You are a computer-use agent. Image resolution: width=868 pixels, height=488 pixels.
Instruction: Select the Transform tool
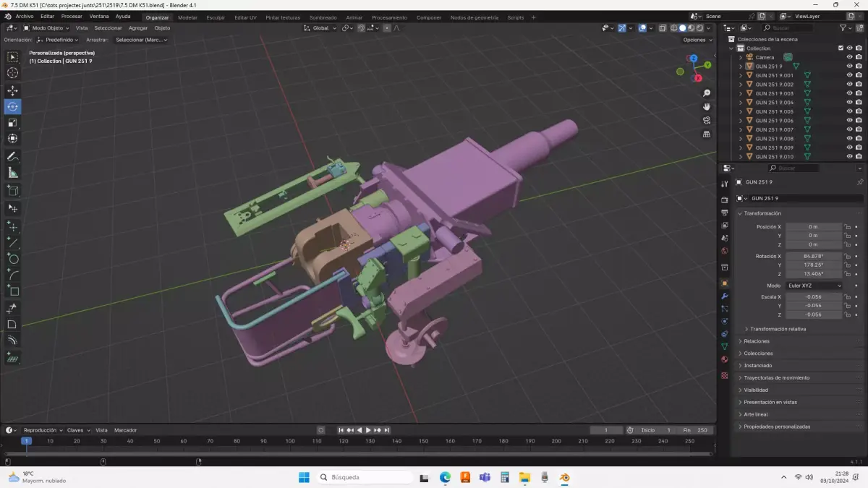12,139
